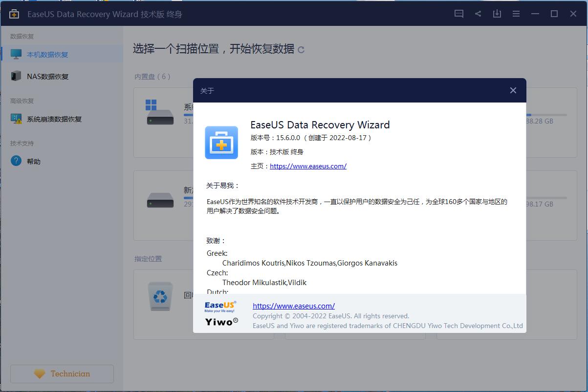Click the 98.17 GB drive usage bar
Image resolution: width=588 pixels, height=392 pixels.
tap(546, 198)
